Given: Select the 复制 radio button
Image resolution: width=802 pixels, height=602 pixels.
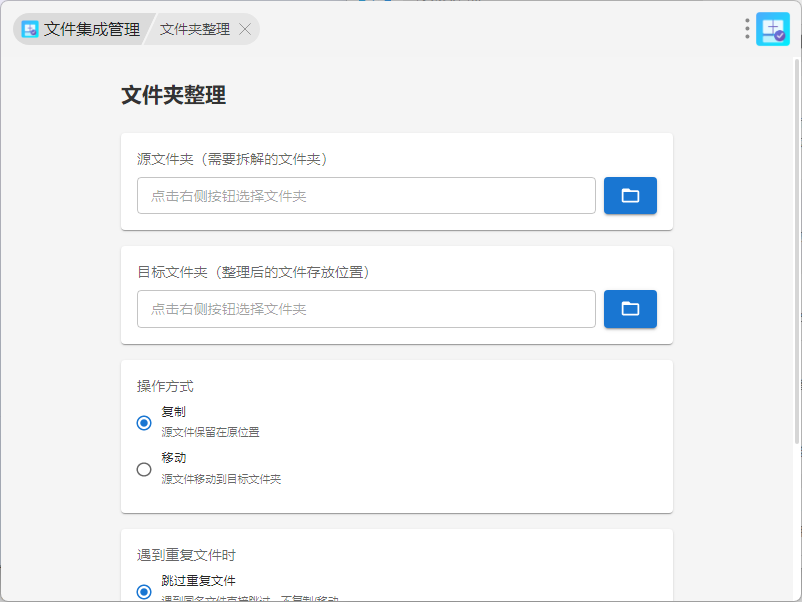Looking at the screenshot, I should [144, 423].
